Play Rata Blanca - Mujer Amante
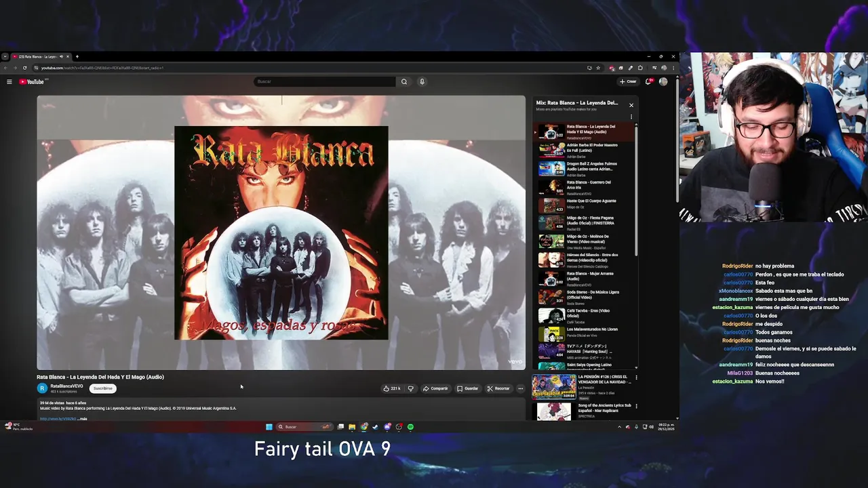This screenshot has width=868, height=488. [x=585, y=279]
